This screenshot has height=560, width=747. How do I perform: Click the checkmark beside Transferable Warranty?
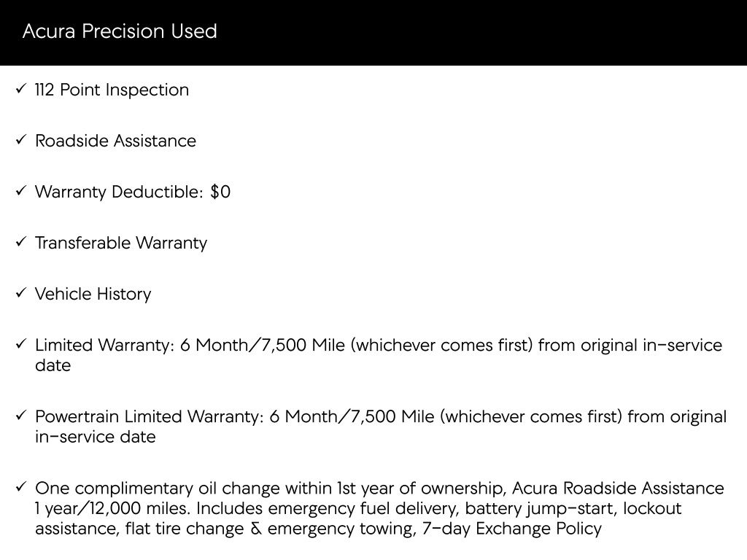[x=20, y=243]
